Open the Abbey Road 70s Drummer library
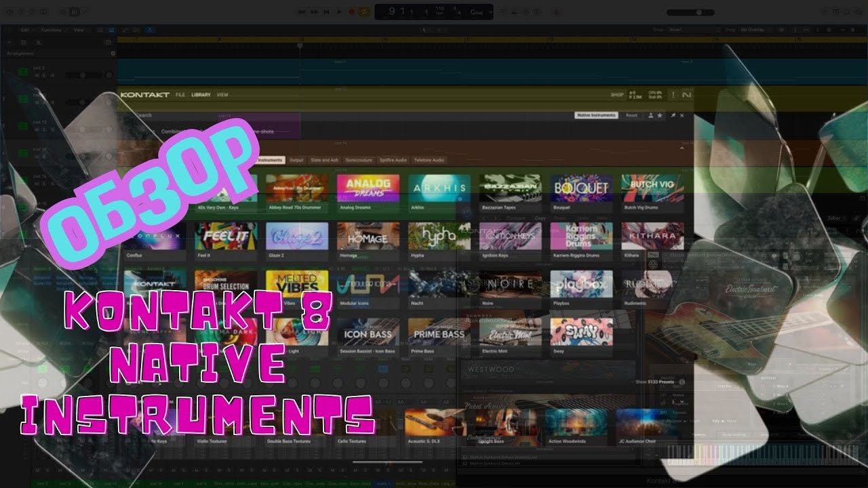This screenshot has width=868, height=488. click(297, 192)
